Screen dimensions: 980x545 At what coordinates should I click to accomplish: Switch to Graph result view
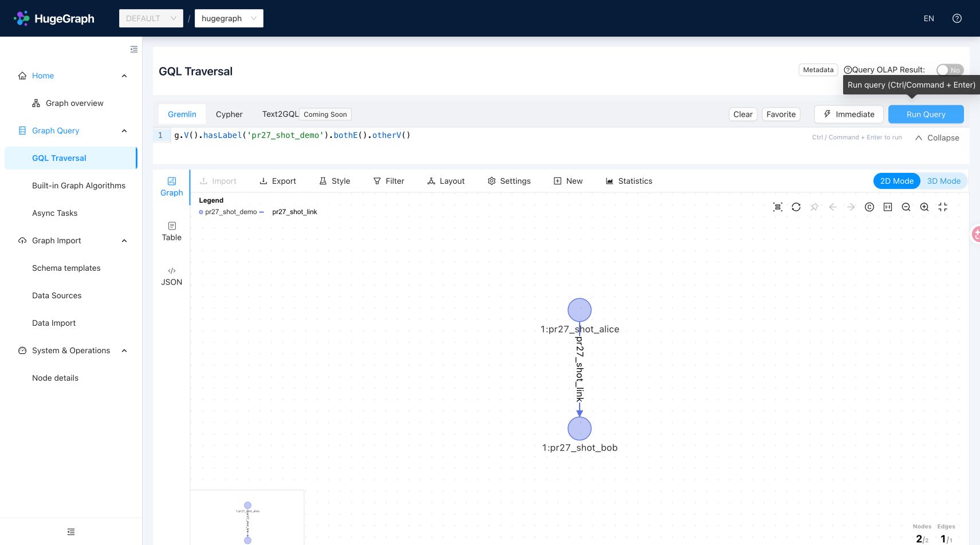(172, 187)
